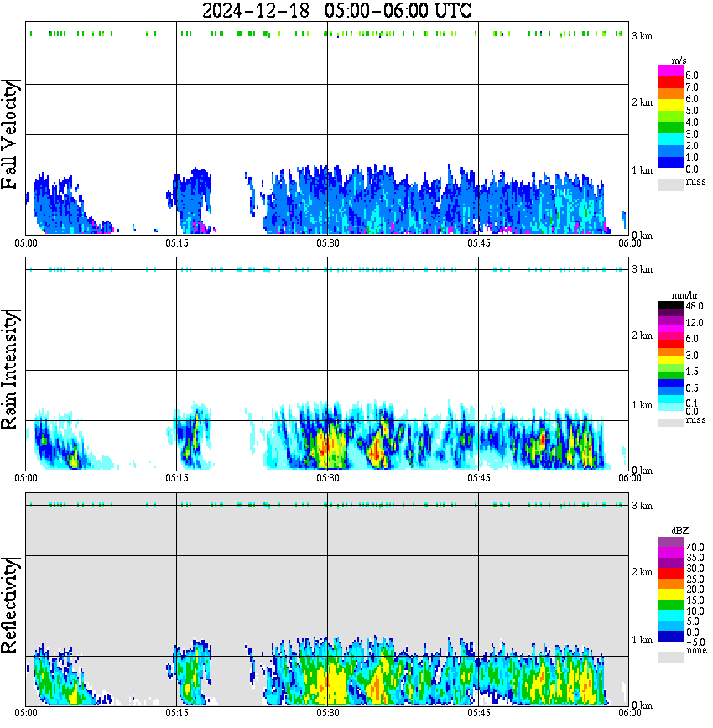Pick the yellow swatch in dBZ legend
The height and width of the screenshot is (728, 713).
[x=670, y=595]
